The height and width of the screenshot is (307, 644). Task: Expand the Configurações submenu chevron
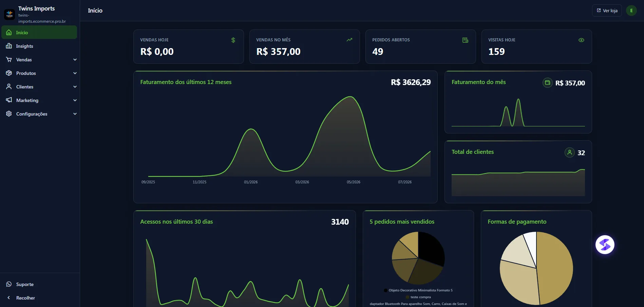[x=75, y=114]
